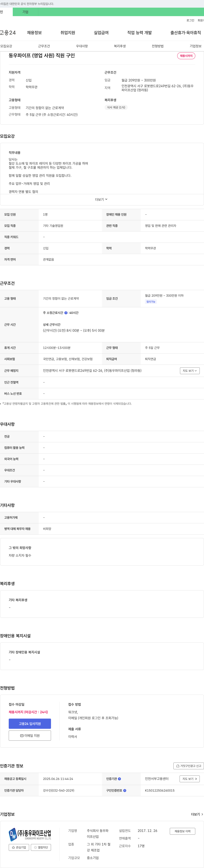204x868 pixels.
Task: Click the job title 동우파이프 (영업 사원) 직원 구인
Action: [x=42, y=56]
